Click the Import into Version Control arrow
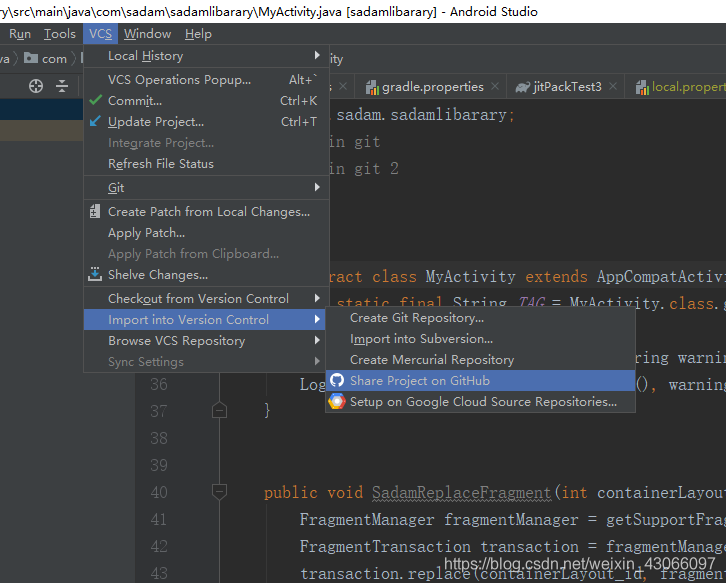The height and width of the screenshot is (583, 726). click(x=317, y=319)
